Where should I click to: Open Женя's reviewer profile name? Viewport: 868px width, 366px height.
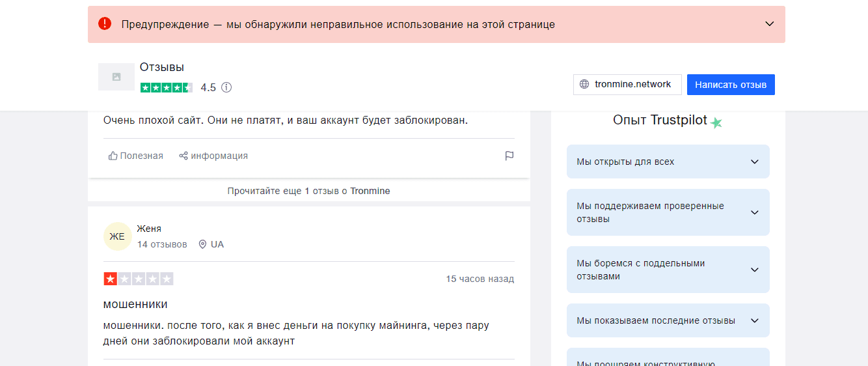pyautogui.click(x=149, y=229)
